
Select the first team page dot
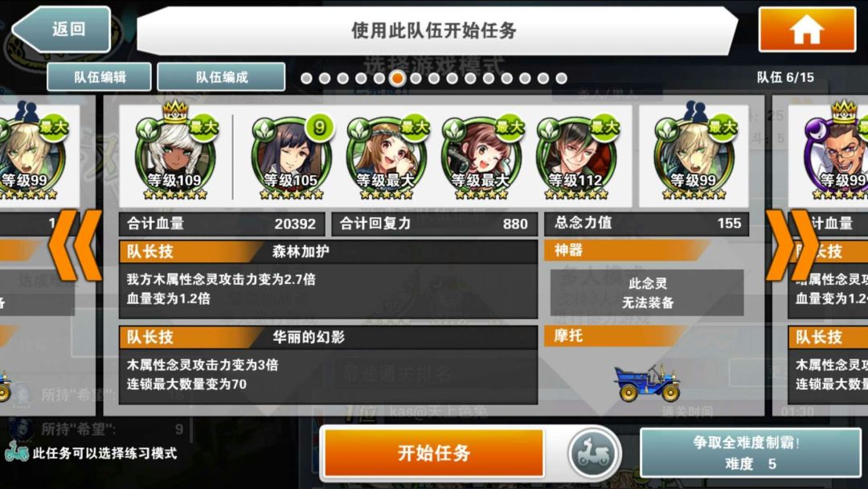pyautogui.click(x=306, y=79)
